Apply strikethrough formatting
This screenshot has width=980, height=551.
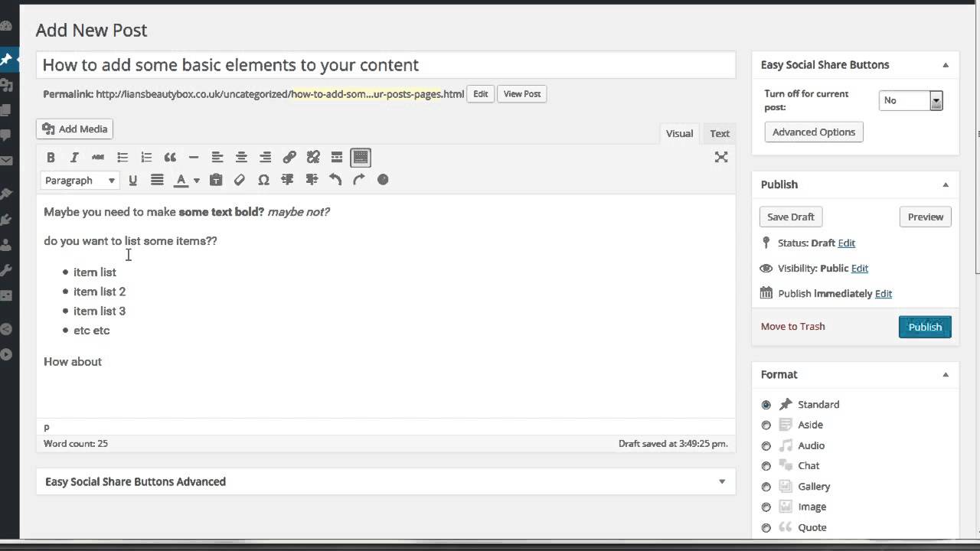(x=98, y=158)
